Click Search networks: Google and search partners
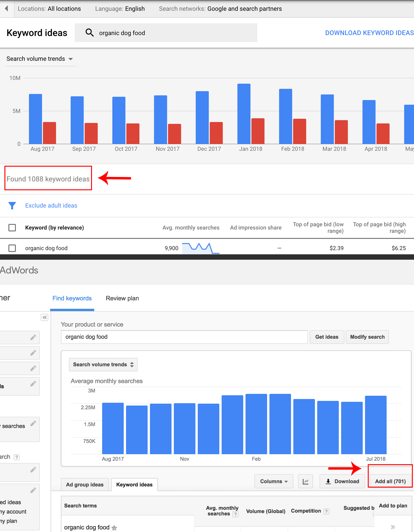 click(x=220, y=9)
